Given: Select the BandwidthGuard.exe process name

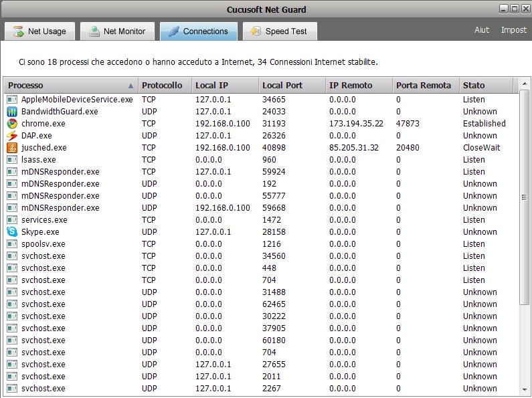Looking at the screenshot, I should click(60, 112).
